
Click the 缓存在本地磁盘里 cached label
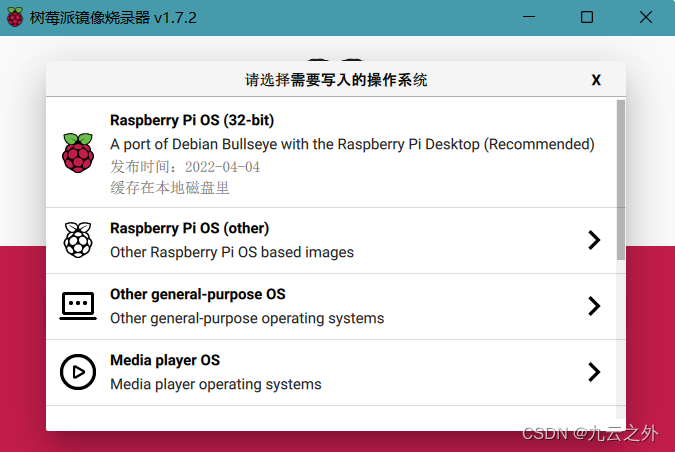point(170,188)
